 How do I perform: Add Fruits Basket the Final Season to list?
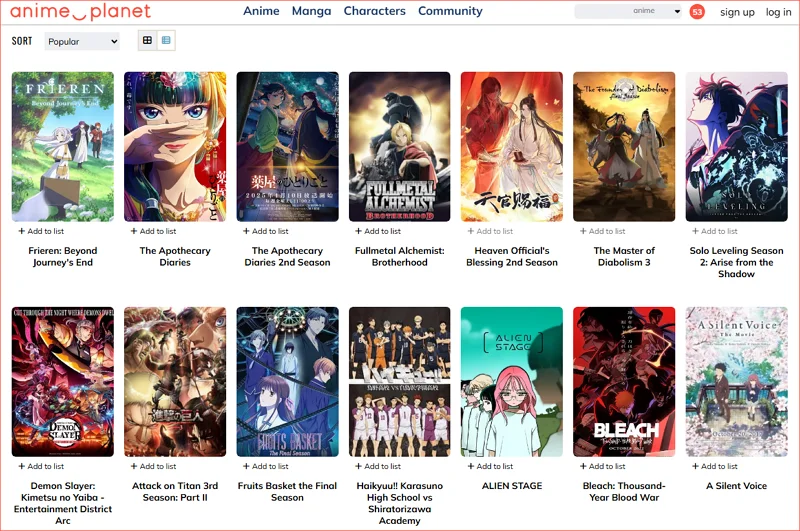tap(266, 466)
